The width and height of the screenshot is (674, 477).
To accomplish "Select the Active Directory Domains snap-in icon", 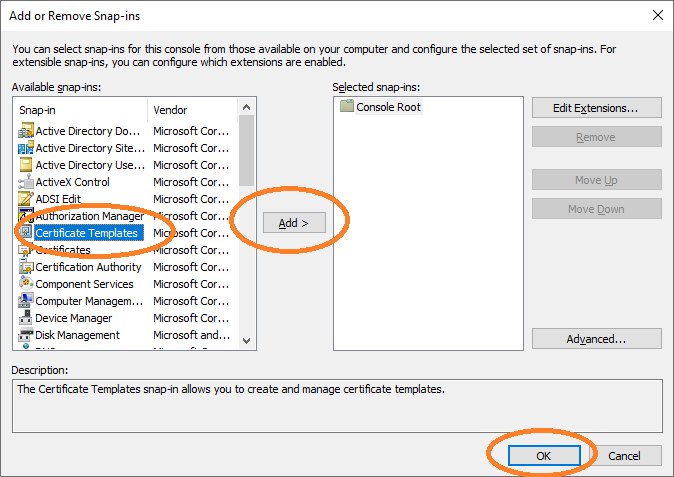I will (x=26, y=131).
